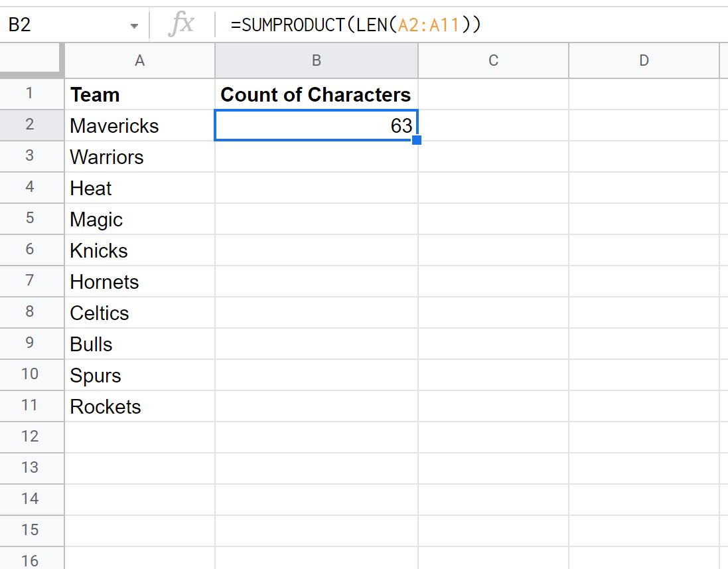This screenshot has width=728, height=569.
Task: Select the Celtics cell
Action: click(x=140, y=313)
